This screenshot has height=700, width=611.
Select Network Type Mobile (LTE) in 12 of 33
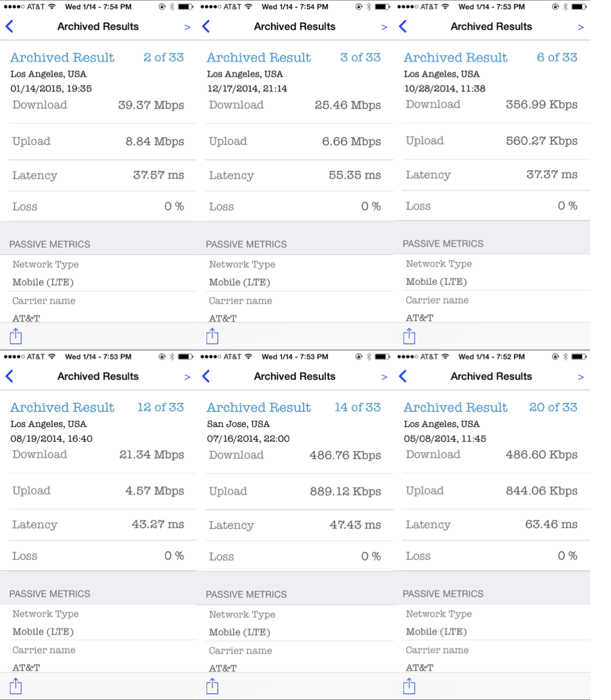(103, 623)
